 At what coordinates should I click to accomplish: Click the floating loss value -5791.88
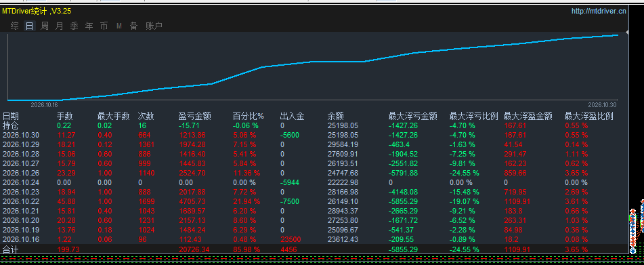coord(404,173)
